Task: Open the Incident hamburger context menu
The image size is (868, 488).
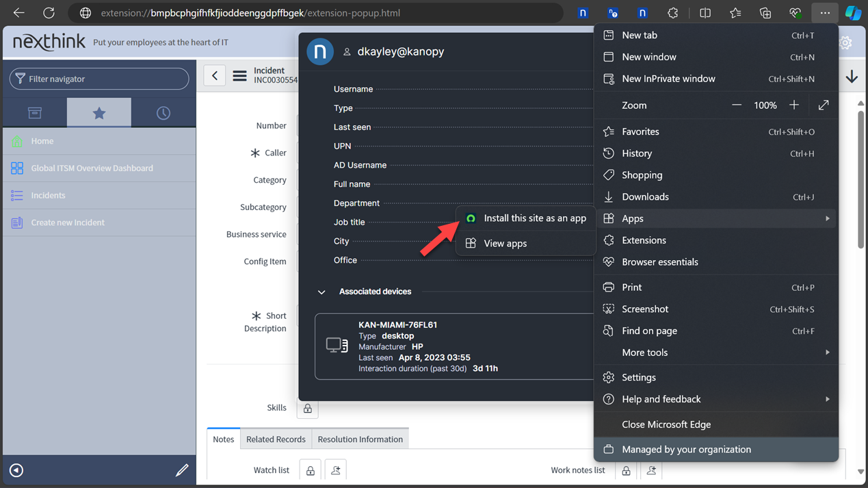Action: (x=239, y=76)
